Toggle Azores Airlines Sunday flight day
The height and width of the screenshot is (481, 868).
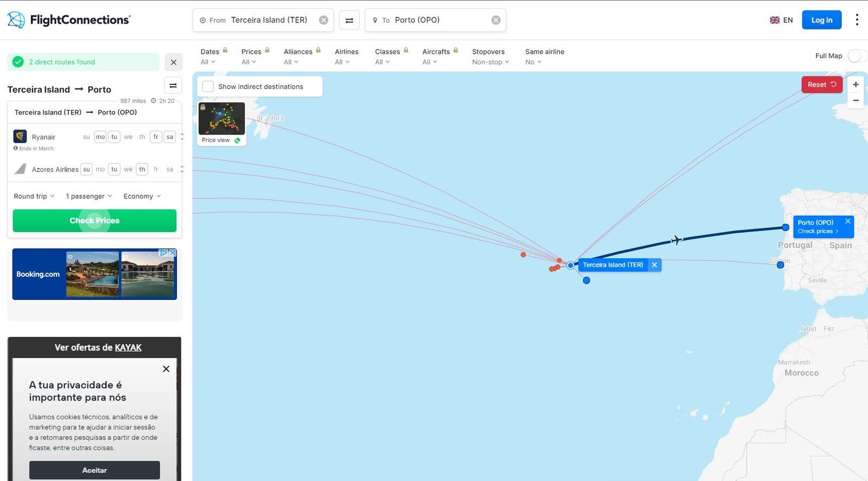(x=86, y=169)
